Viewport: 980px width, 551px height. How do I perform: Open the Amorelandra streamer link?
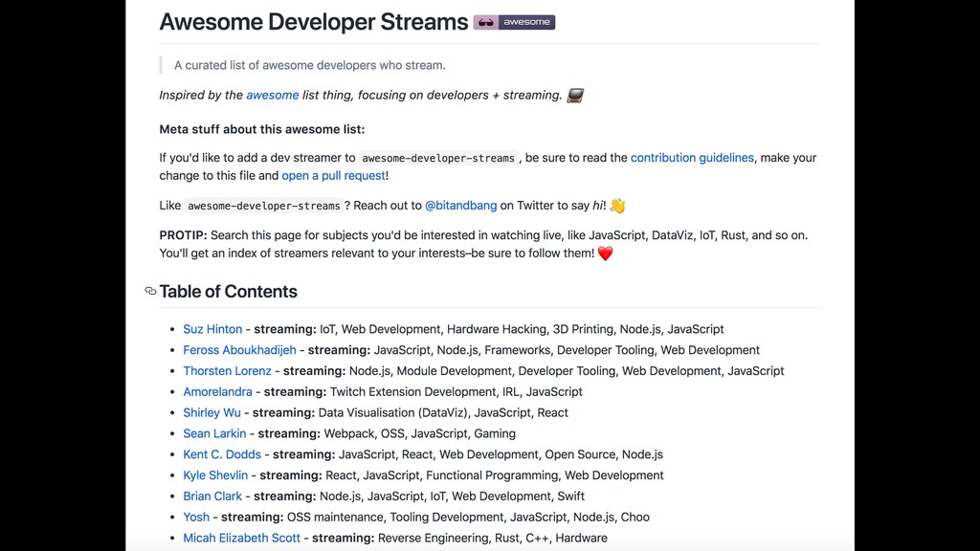pyautogui.click(x=217, y=391)
